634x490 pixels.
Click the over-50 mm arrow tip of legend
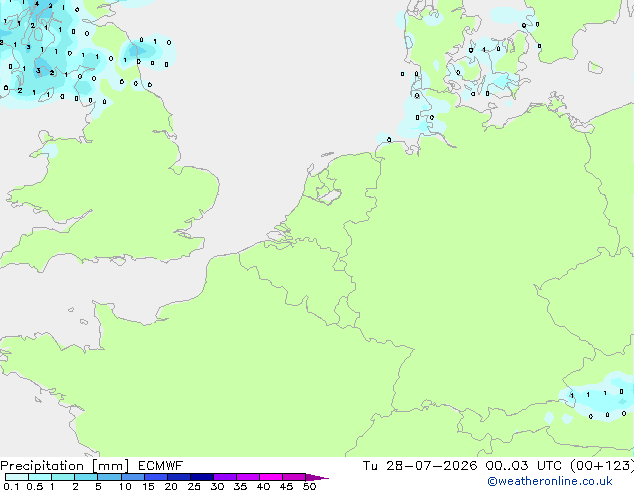coord(317,477)
